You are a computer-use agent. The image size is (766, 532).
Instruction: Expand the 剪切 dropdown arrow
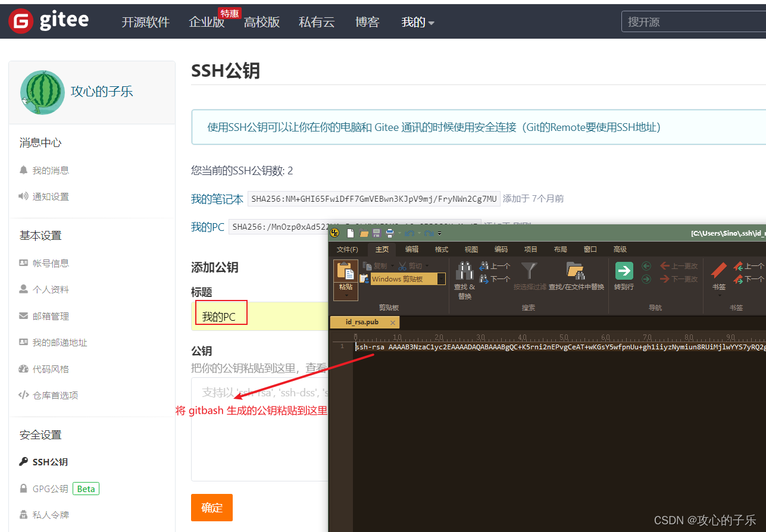pyautogui.click(x=427, y=266)
